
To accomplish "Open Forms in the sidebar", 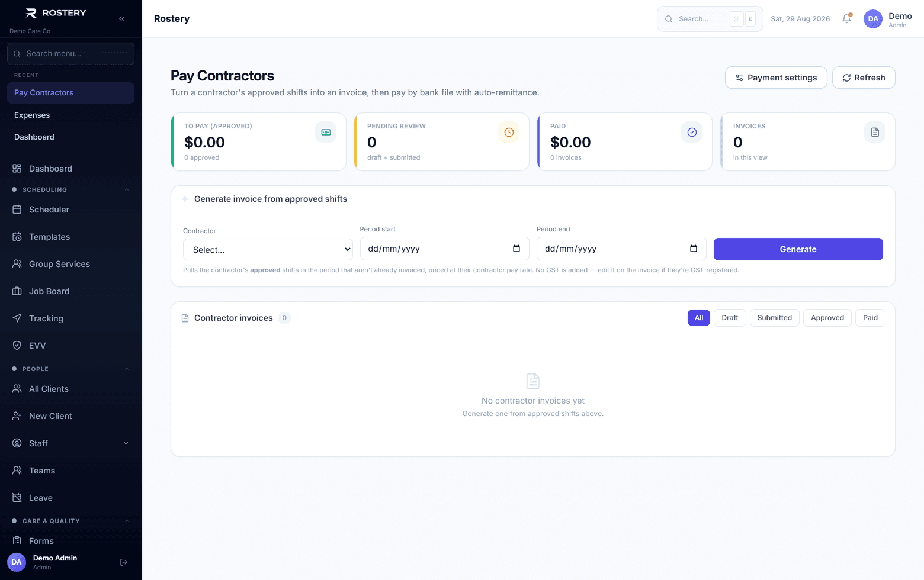I will [71, 540].
